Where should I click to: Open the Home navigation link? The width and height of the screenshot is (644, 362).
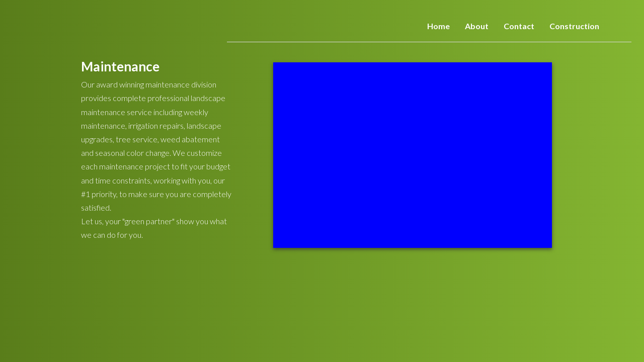point(438,26)
